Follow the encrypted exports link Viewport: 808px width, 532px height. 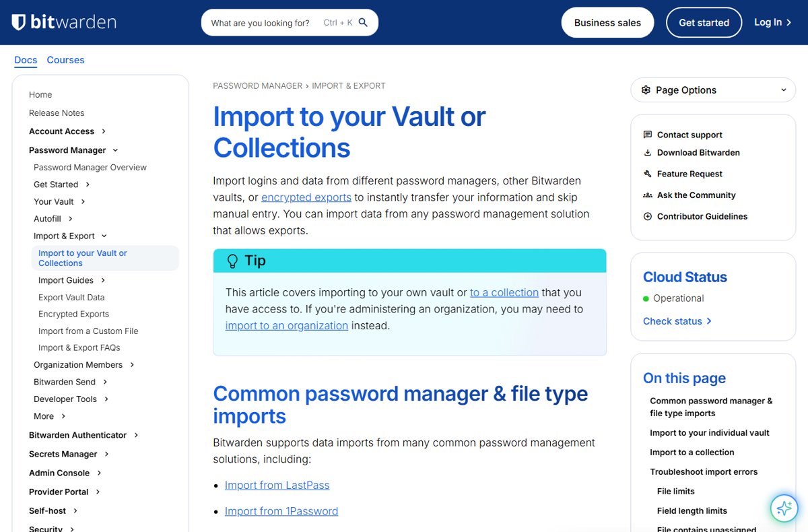point(306,197)
